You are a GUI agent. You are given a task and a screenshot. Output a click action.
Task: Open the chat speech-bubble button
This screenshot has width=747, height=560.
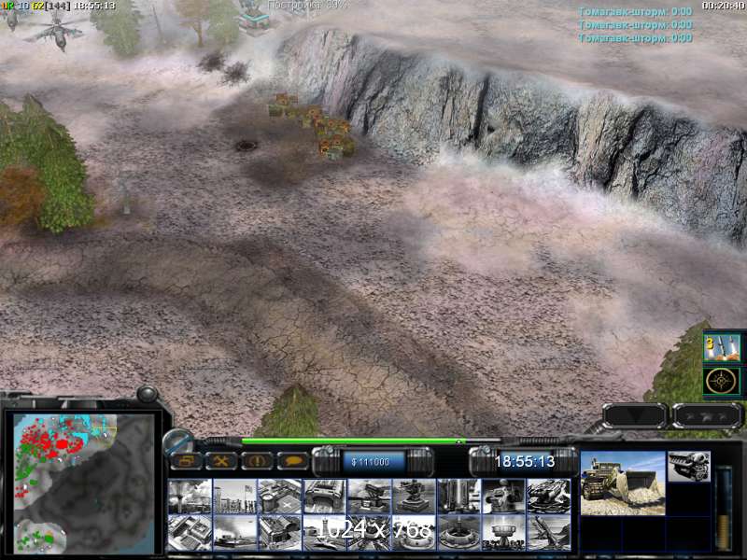292,461
